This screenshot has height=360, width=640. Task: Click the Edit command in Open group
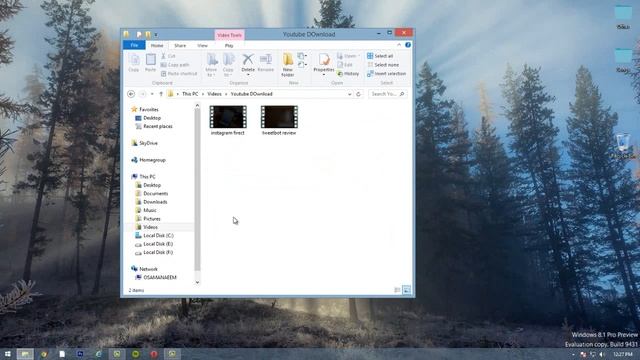(345, 65)
